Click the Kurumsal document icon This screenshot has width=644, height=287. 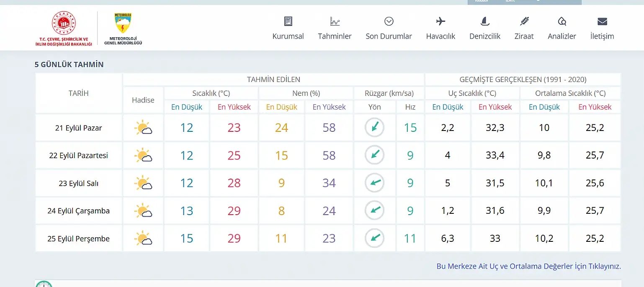[288, 21]
